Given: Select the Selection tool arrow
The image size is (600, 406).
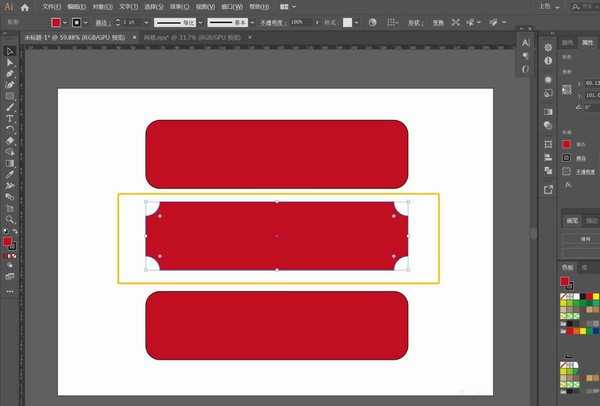Looking at the screenshot, I should (10, 51).
